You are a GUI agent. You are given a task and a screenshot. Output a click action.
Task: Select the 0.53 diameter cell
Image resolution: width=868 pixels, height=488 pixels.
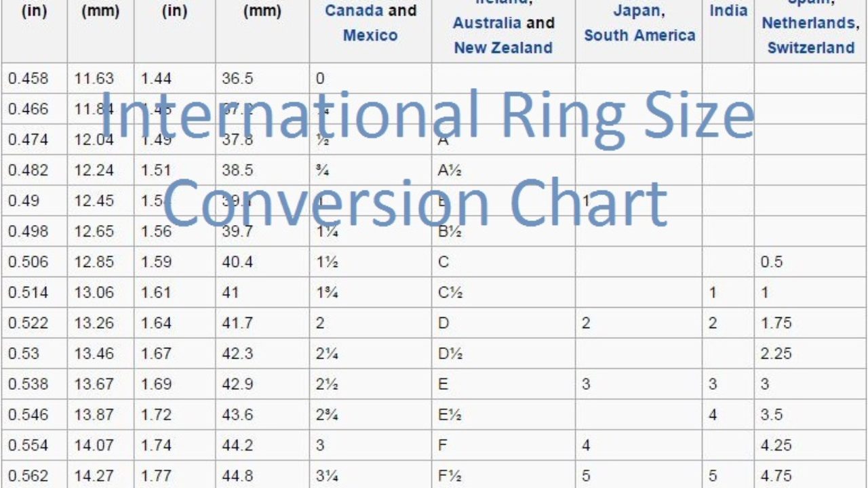pyautogui.click(x=35, y=354)
